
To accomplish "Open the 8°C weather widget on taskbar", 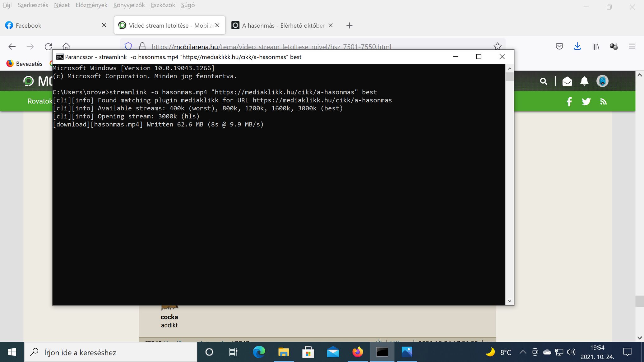I will (x=499, y=352).
